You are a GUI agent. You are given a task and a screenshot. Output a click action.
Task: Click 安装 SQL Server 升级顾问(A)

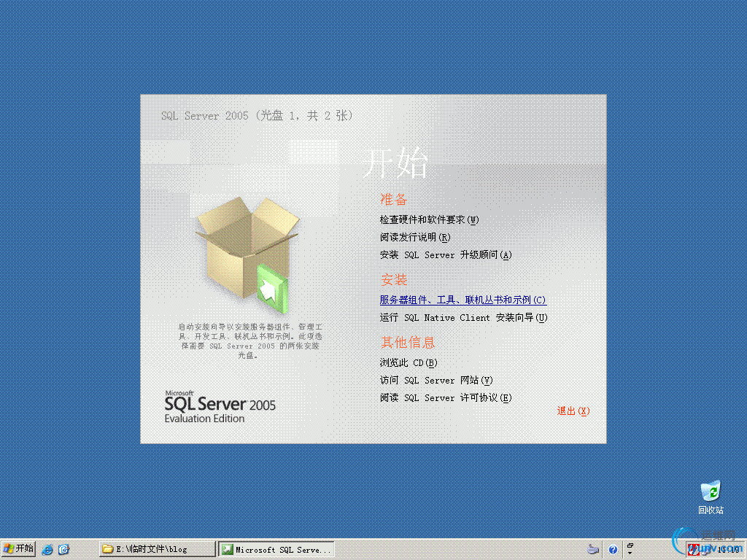pos(446,254)
